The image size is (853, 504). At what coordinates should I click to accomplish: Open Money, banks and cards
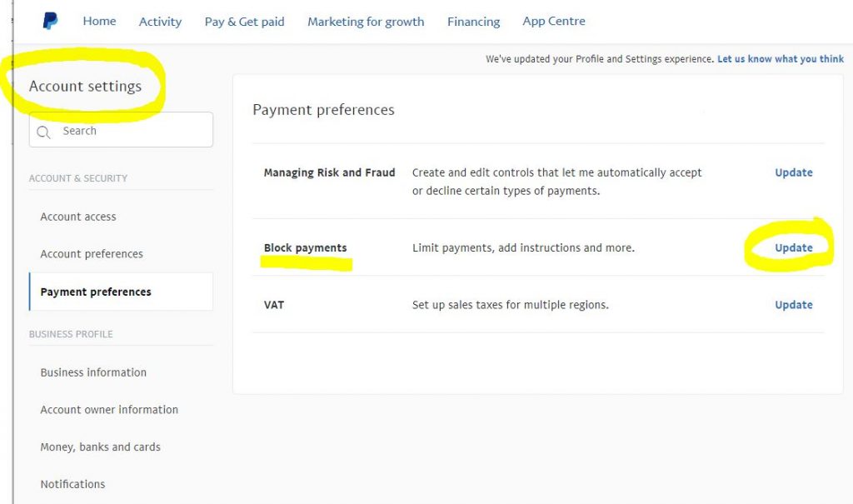[100, 447]
